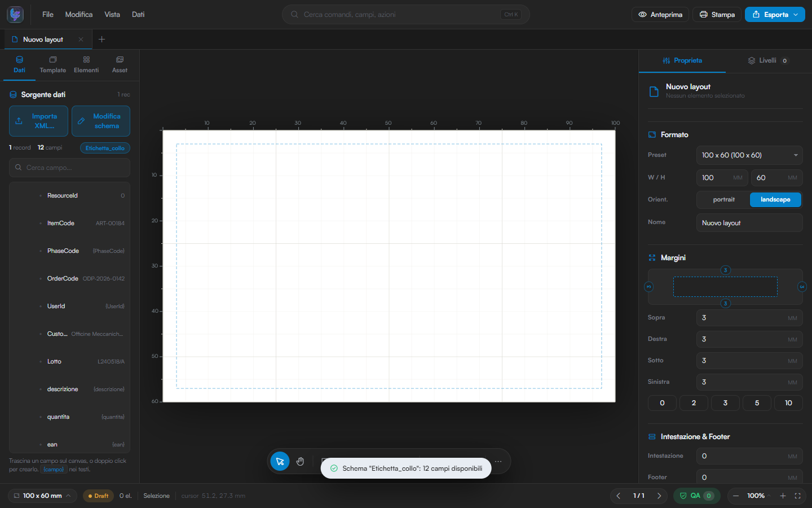Open the QA check indicator
The height and width of the screenshot is (508, 812).
tap(696, 496)
